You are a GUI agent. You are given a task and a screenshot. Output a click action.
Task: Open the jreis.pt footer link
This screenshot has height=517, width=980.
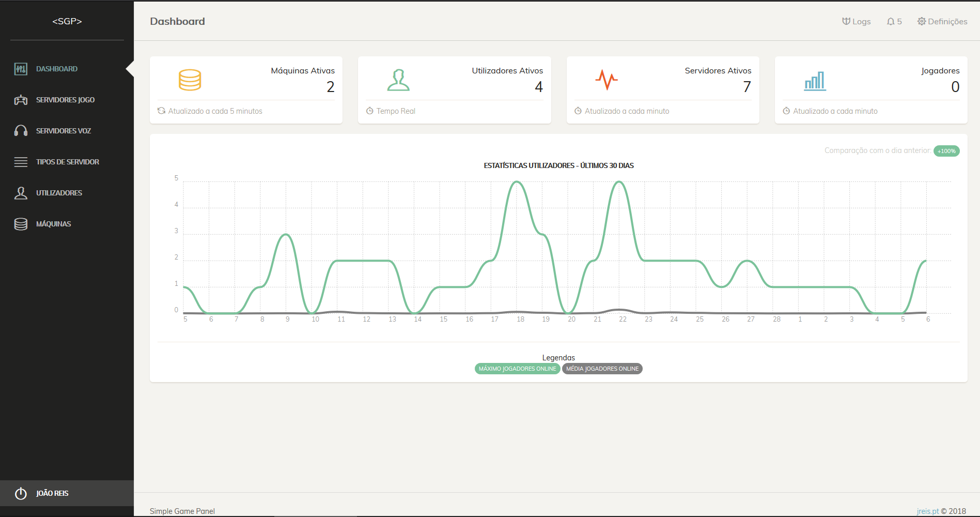(x=928, y=511)
